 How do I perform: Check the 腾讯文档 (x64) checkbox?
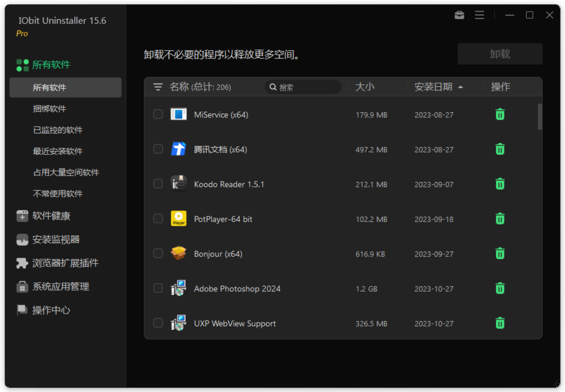(158, 149)
